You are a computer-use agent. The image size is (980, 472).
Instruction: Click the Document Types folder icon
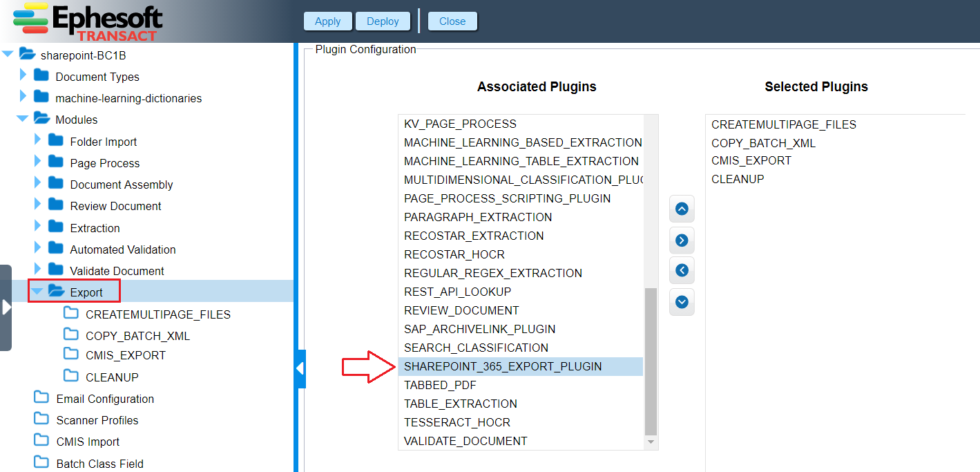(41, 75)
